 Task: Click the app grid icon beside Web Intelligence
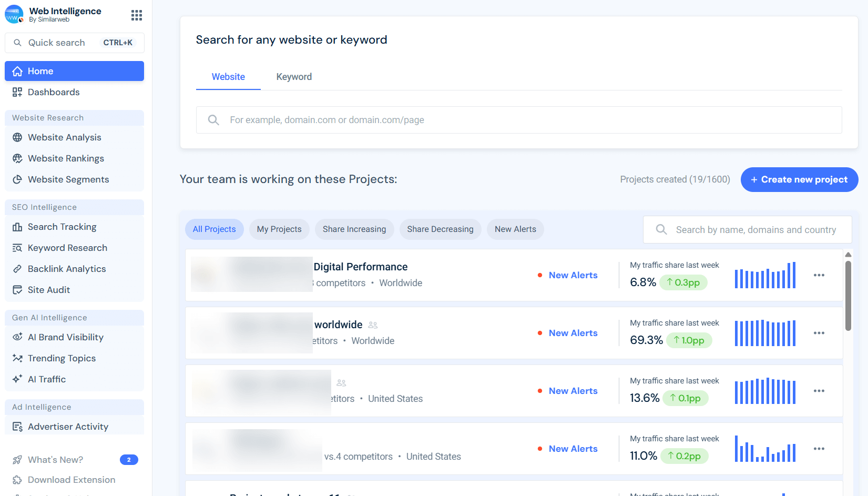tap(137, 15)
